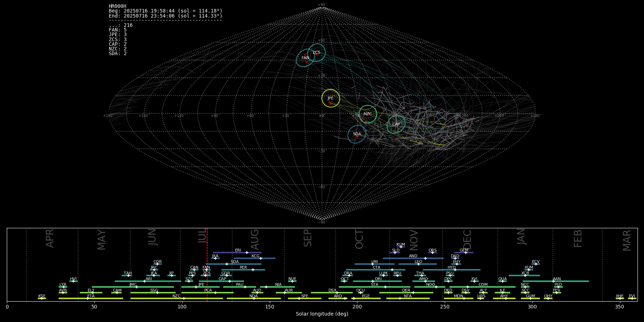
Task: Click the AND shower bar in the timeline
Action: point(413,258)
